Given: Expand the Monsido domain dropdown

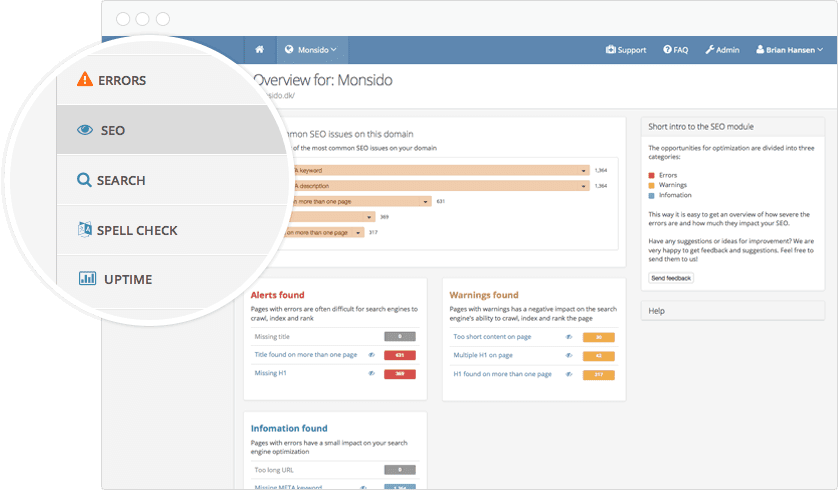Looking at the screenshot, I should pyautogui.click(x=312, y=50).
